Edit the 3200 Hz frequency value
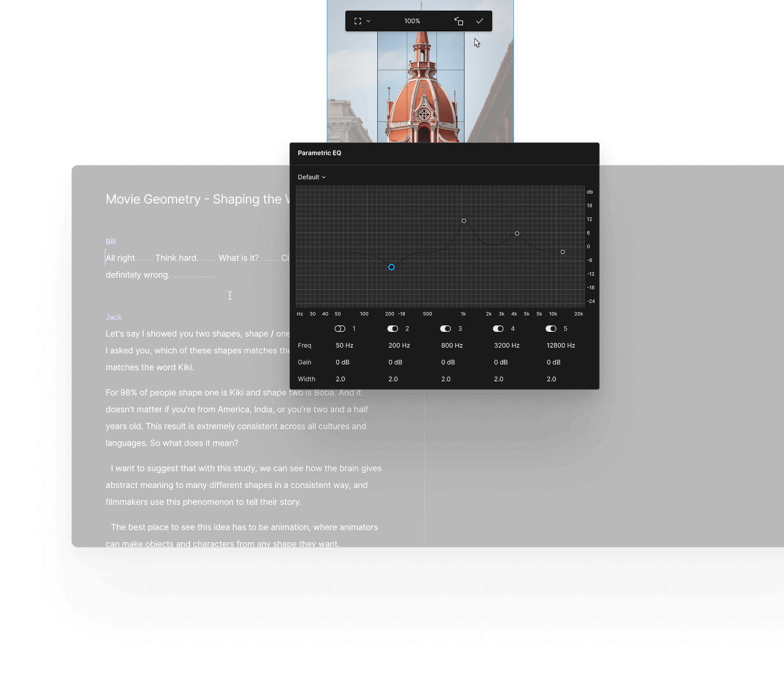The image size is (784, 682). 507,345
